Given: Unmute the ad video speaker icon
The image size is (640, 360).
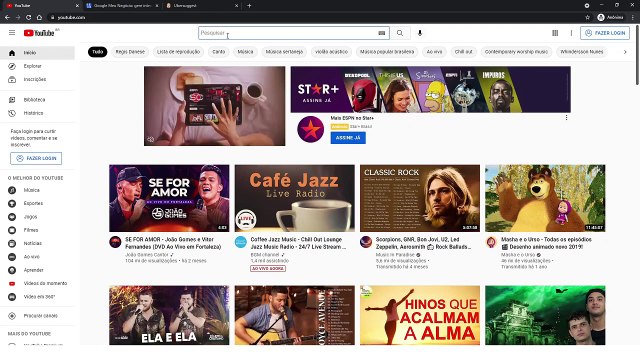Looking at the screenshot, I should pos(151,140).
